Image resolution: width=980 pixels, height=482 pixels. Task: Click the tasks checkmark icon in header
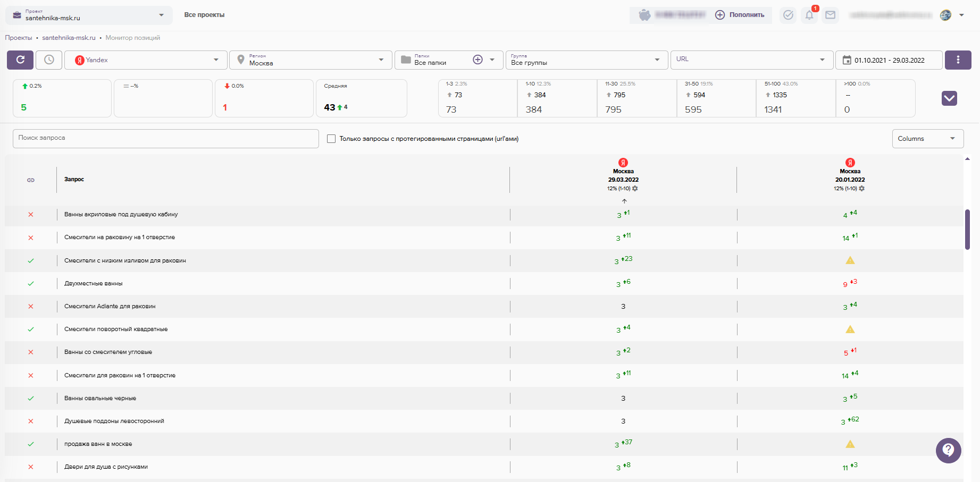(x=788, y=15)
